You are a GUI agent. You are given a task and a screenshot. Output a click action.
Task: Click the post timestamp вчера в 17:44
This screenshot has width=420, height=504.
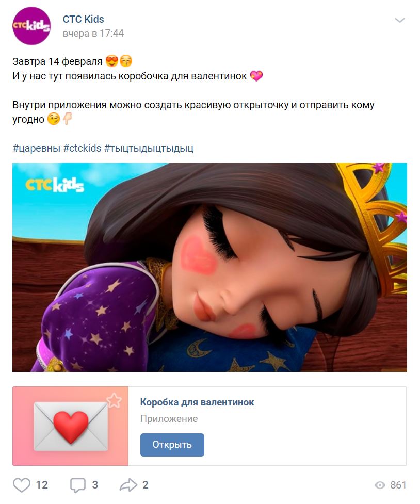coord(93,34)
